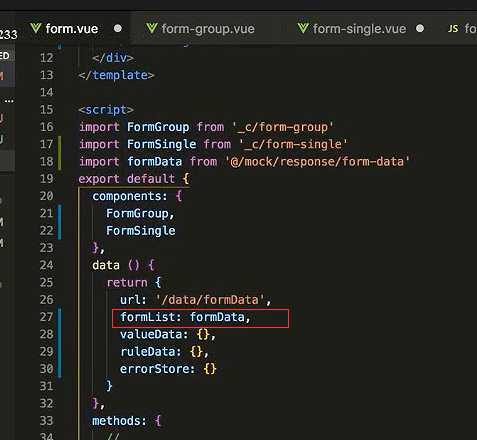Click 'FormSingle' on line 22
The width and height of the screenshot is (477, 440).
point(141,231)
